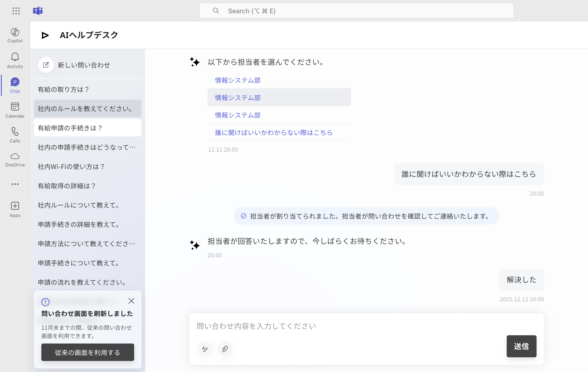
Task: Open history item 有給申請の手続きは？
Action: click(88, 128)
